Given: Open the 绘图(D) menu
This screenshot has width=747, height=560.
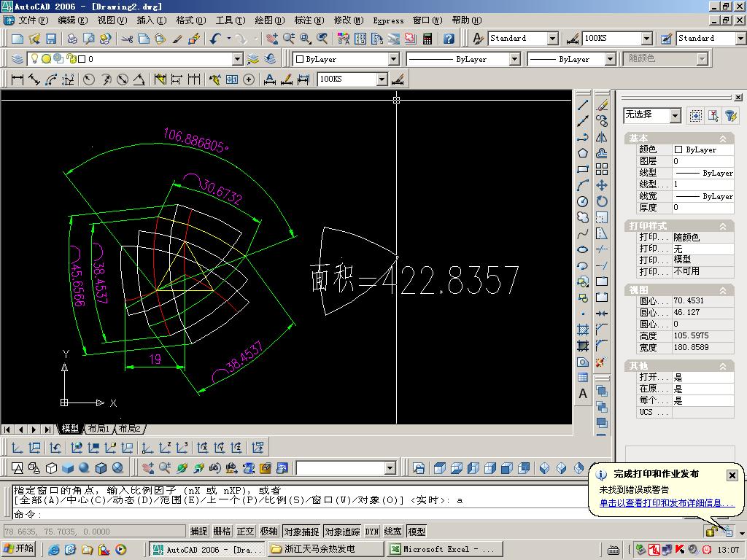Looking at the screenshot, I should [x=270, y=20].
